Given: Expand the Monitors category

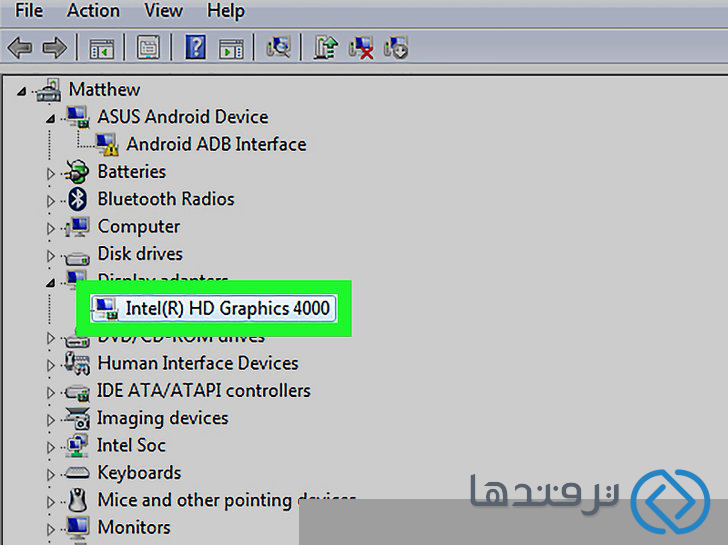Looking at the screenshot, I should tap(51, 530).
